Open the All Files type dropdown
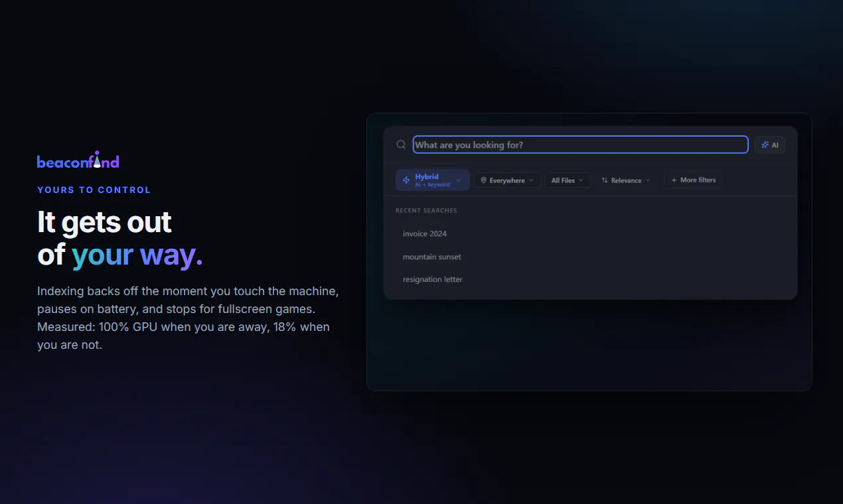843x504 pixels. 568,180
